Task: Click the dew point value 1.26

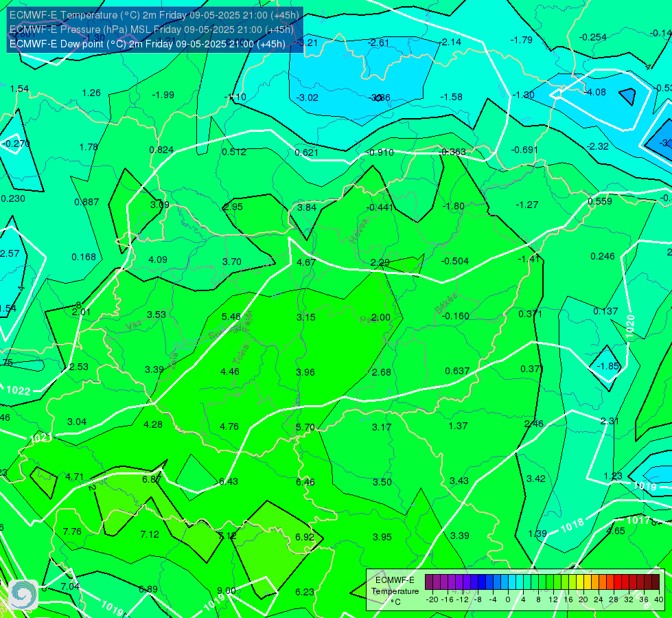Action: [x=91, y=93]
